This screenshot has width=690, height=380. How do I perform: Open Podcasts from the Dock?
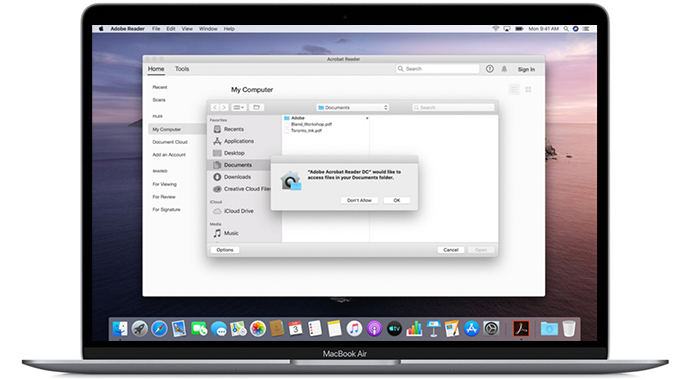[x=374, y=329]
